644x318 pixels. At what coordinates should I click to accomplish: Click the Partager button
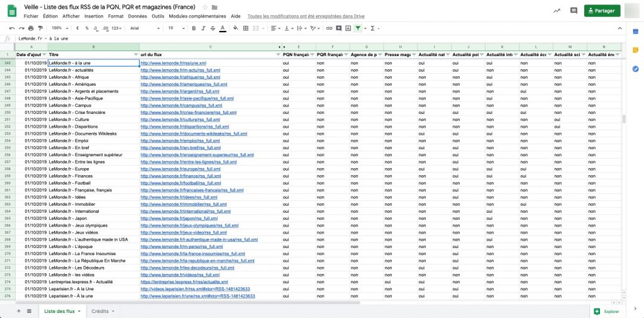(602, 11)
